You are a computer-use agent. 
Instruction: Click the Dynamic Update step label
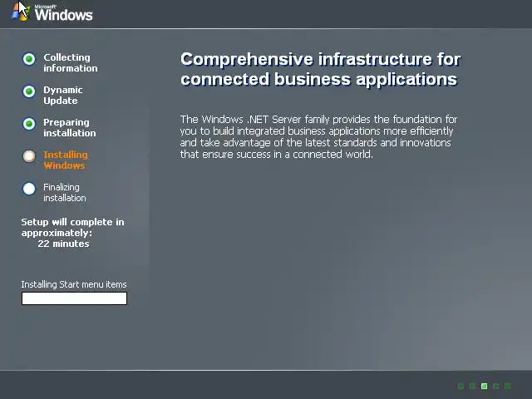tap(63, 96)
